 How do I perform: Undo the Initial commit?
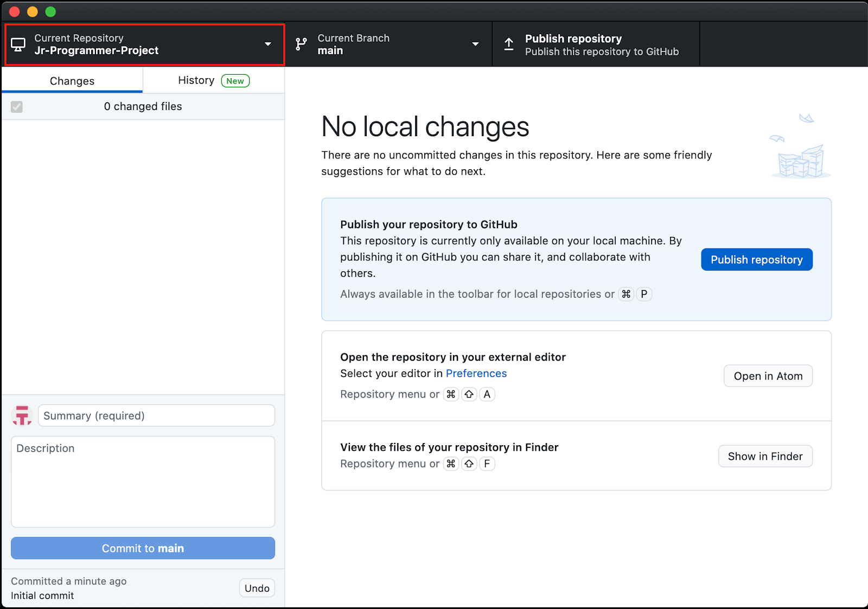pyautogui.click(x=257, y=588)
